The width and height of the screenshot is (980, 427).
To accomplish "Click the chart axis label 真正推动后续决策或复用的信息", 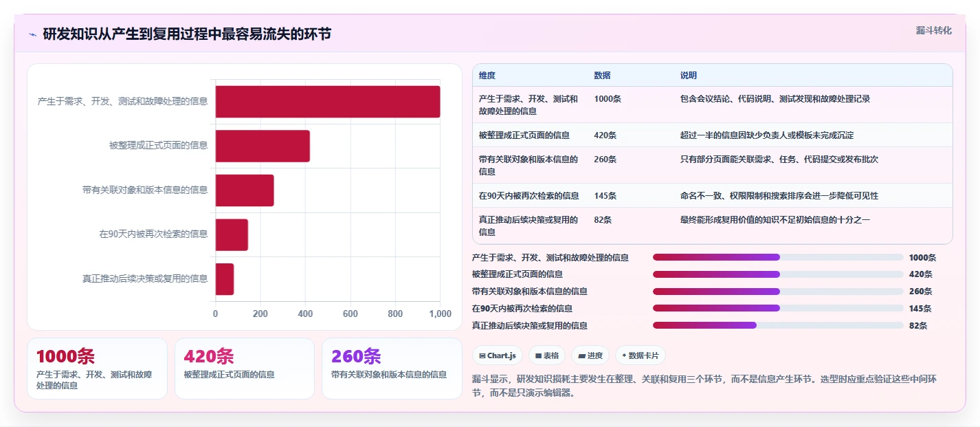I will pos(145,279).
